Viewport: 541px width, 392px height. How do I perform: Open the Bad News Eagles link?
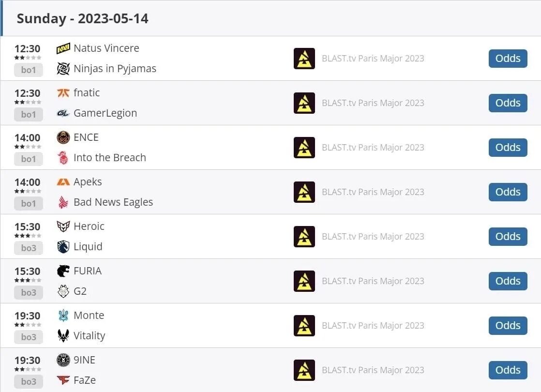[113, 202]
